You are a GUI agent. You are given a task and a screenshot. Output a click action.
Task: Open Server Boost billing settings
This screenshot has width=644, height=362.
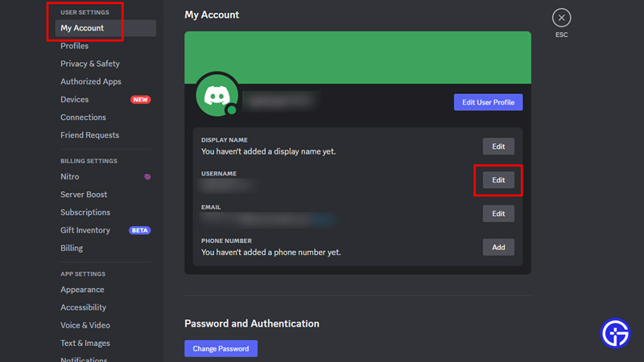coord(84,195)
